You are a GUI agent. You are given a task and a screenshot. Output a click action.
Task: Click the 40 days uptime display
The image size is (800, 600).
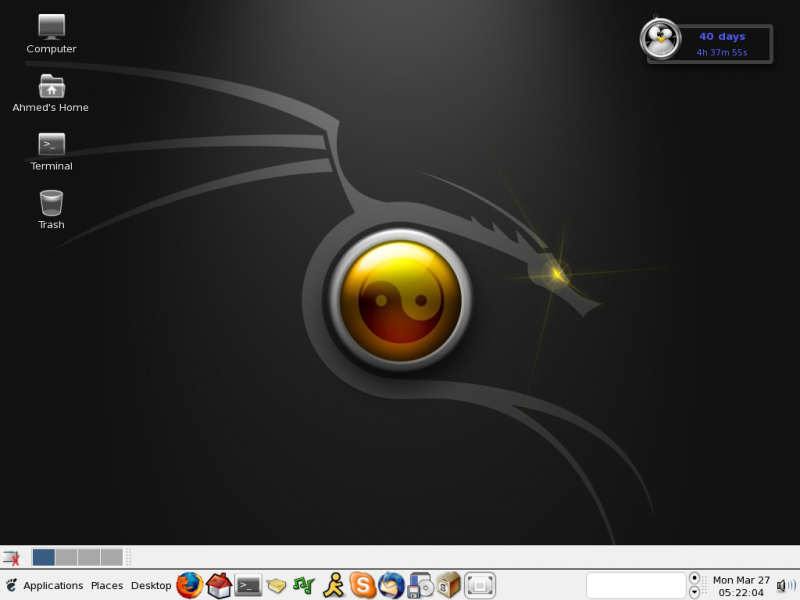(721, 36)
